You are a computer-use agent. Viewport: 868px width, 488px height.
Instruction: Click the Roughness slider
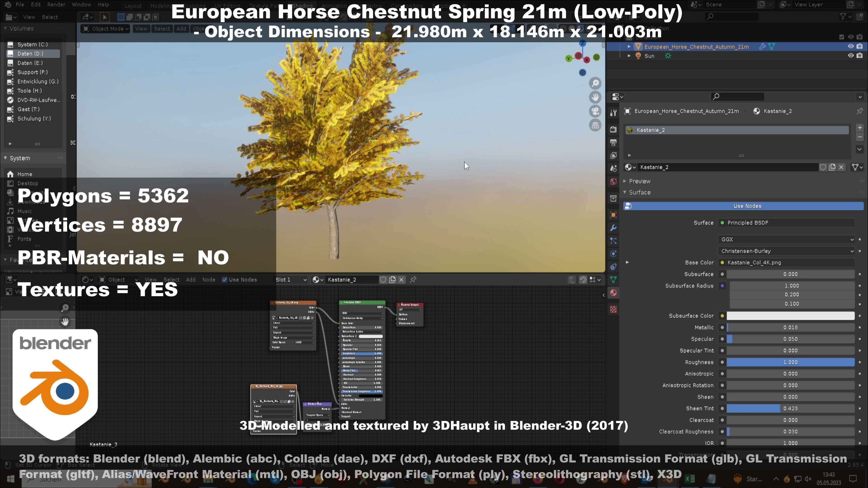click(x=790, y=362)
